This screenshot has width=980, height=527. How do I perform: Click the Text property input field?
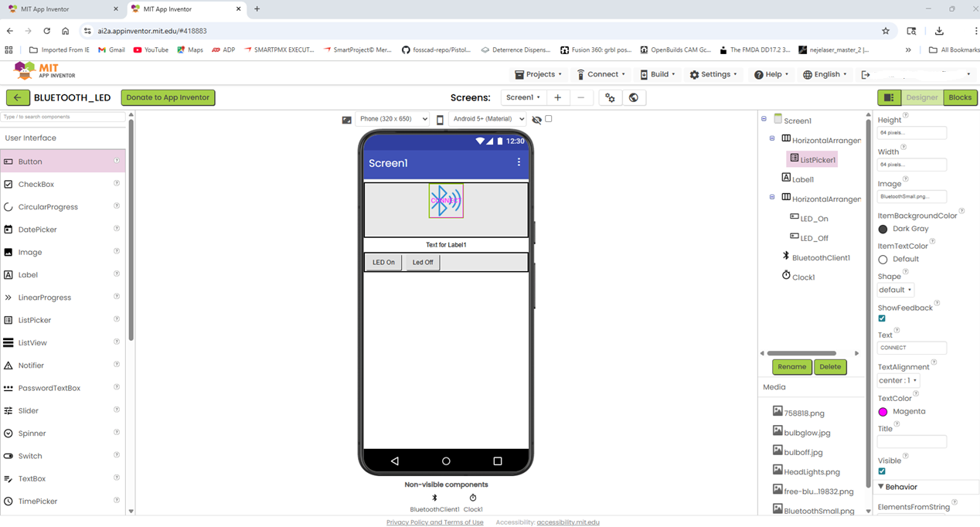point(911,348)
